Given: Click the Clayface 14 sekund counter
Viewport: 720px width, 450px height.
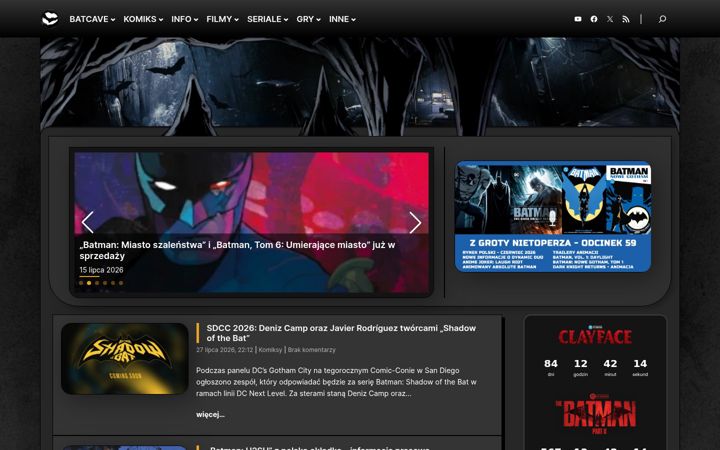Looking at the screenshot, I should tap(640, 367).
